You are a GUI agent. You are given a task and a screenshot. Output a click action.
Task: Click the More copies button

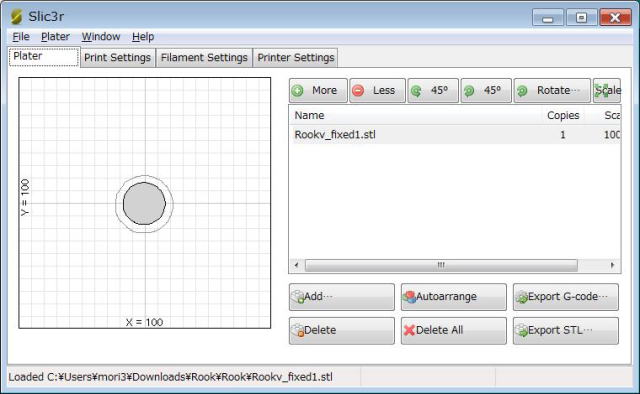tap(318, 90)
